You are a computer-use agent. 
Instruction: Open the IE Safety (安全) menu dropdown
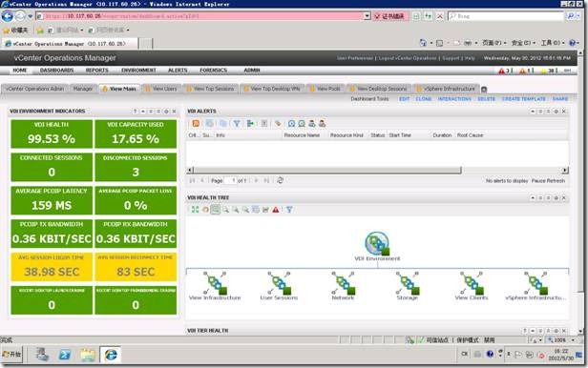[x=523, y=43]
